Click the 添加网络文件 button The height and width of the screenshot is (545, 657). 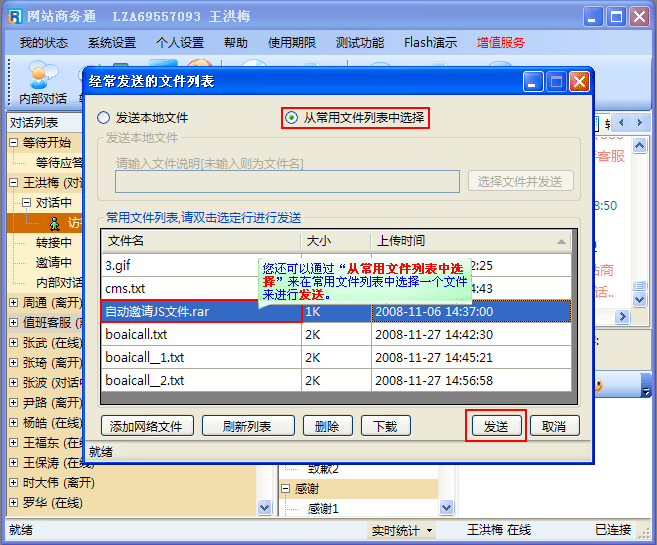(x=146, y=426)
